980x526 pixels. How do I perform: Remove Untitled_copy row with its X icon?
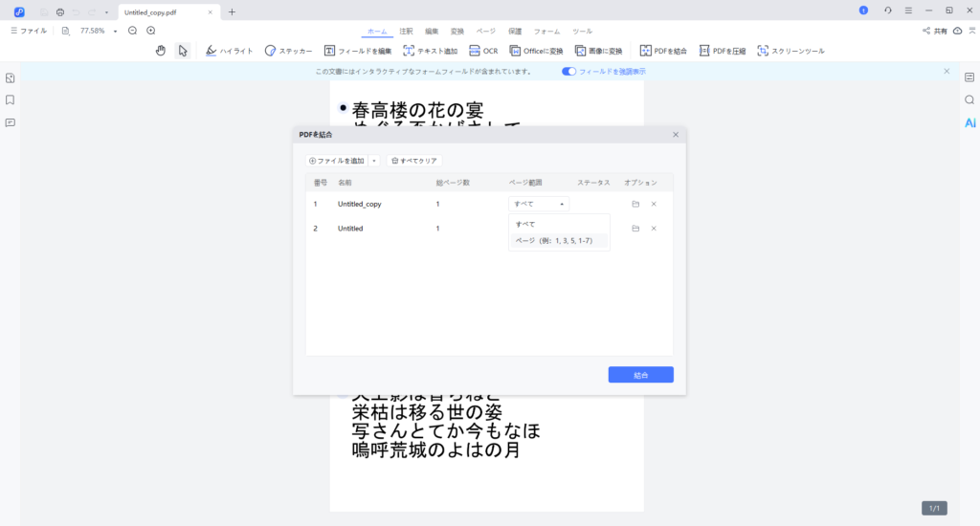[654, 204]
